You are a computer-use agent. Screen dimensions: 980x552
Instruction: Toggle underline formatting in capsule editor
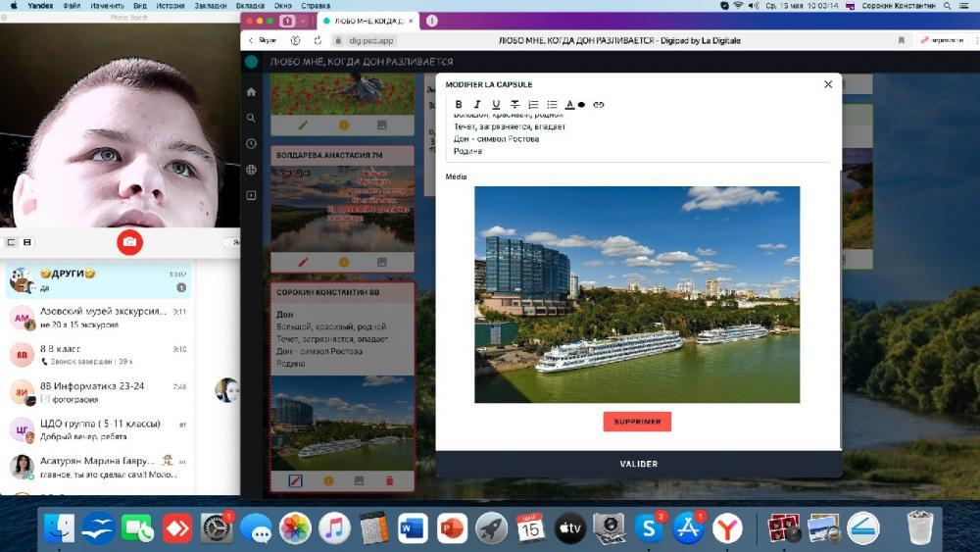click(496, 104)
